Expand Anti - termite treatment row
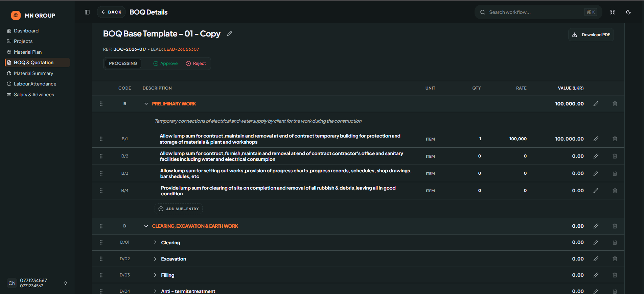Viewport: 644px width, 294px height. pos(155,291)
